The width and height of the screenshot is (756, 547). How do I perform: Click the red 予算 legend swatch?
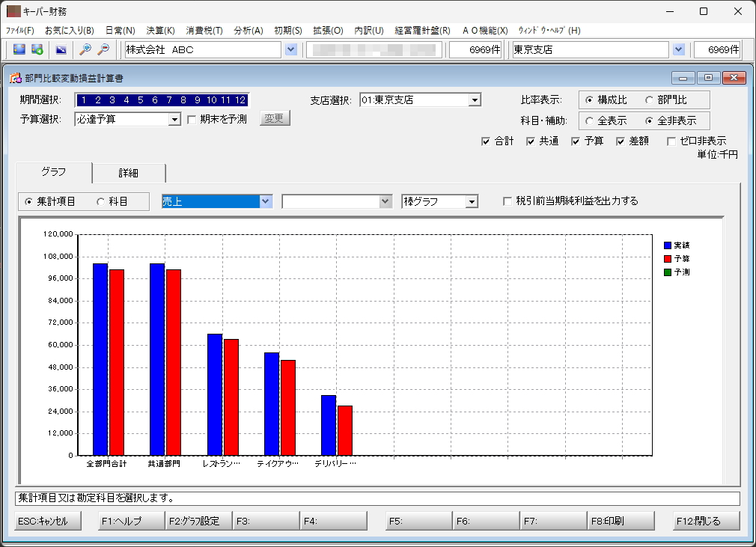(668, 259)
